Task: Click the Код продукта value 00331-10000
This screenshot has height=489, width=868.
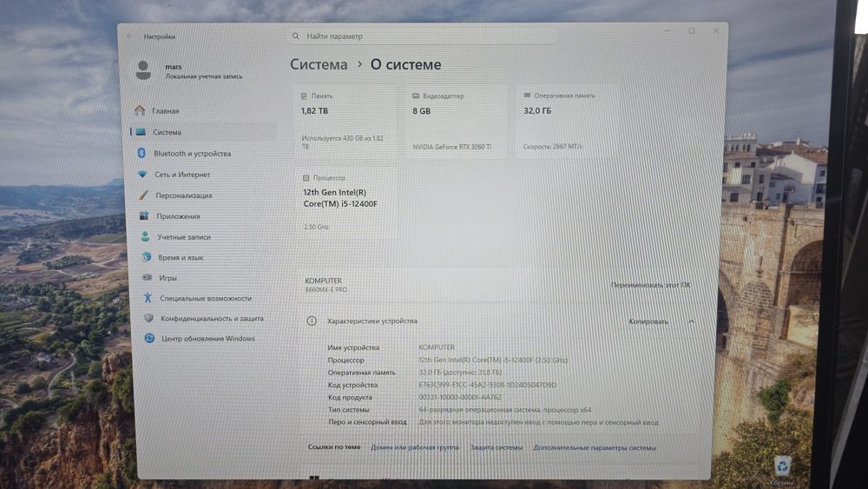Action: [x=460, y=397]
